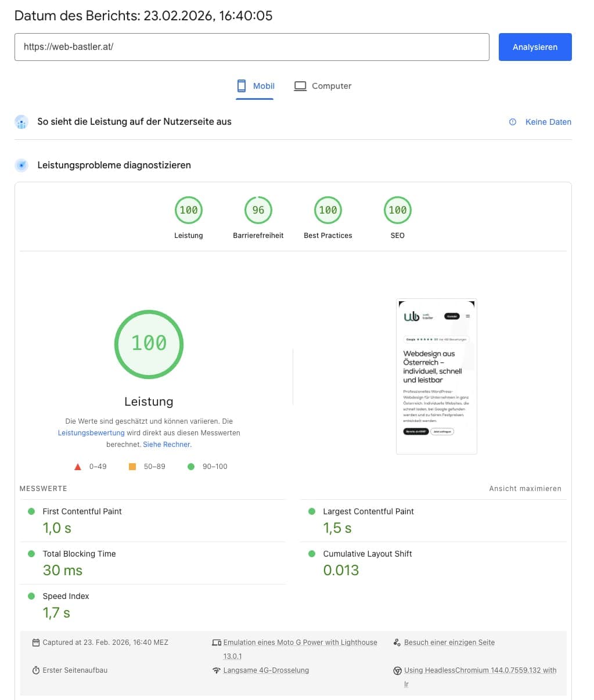
Task: Click the device emulation icon
Action: tap(217, 643)
